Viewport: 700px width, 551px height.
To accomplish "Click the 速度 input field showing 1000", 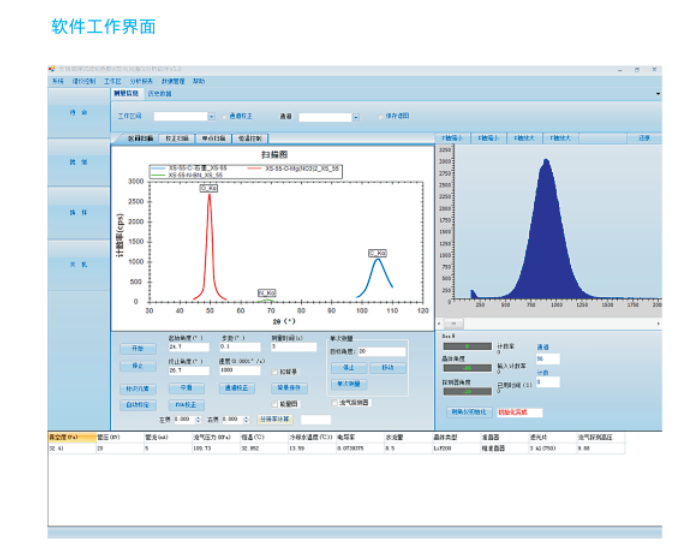I will pyautogui.click(x=239, y=371).
